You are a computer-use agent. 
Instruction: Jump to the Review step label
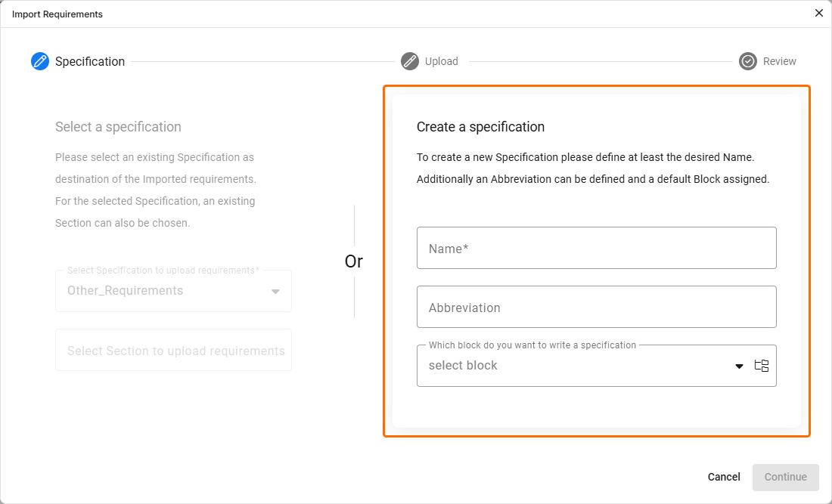click(779, 61)
